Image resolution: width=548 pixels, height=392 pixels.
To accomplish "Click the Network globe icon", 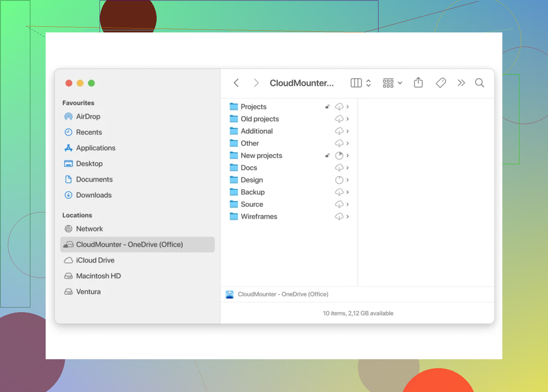I will click(x=68, y=229).
